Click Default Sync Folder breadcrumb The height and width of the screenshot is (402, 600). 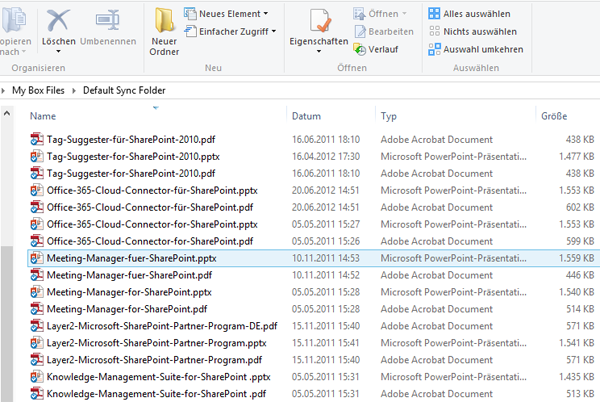(x=125, y=90)
